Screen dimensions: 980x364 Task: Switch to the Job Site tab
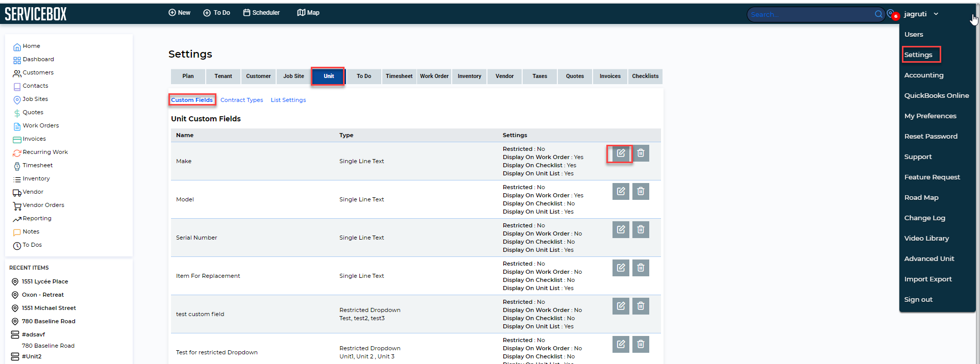point(293,76)
